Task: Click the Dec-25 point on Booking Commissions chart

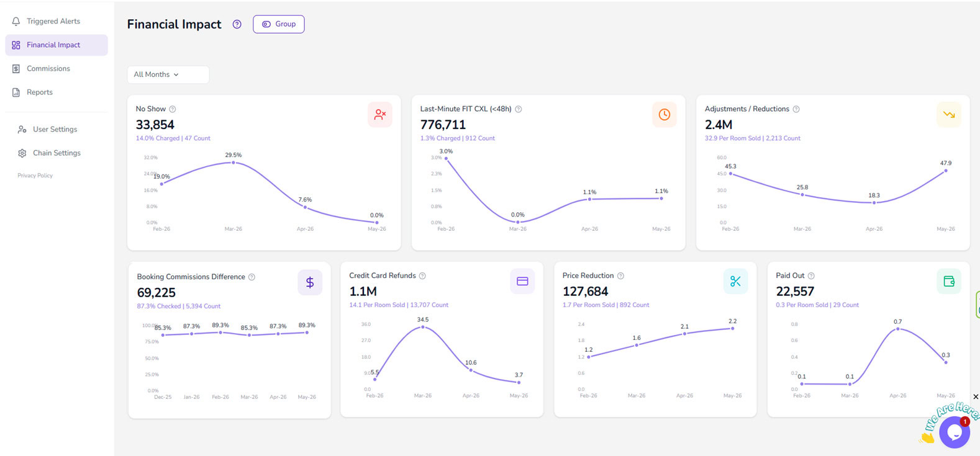Action: [163, 335]
